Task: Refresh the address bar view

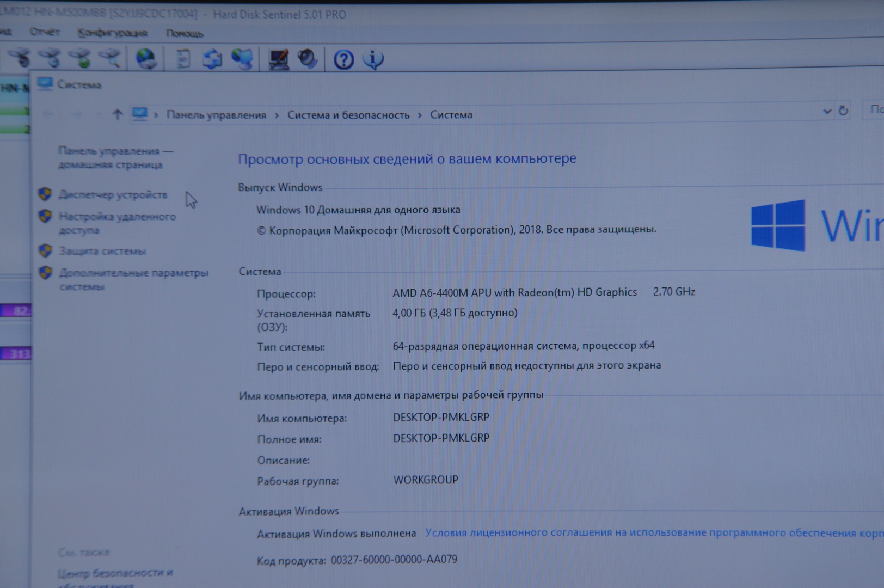Action: [843, 111]
